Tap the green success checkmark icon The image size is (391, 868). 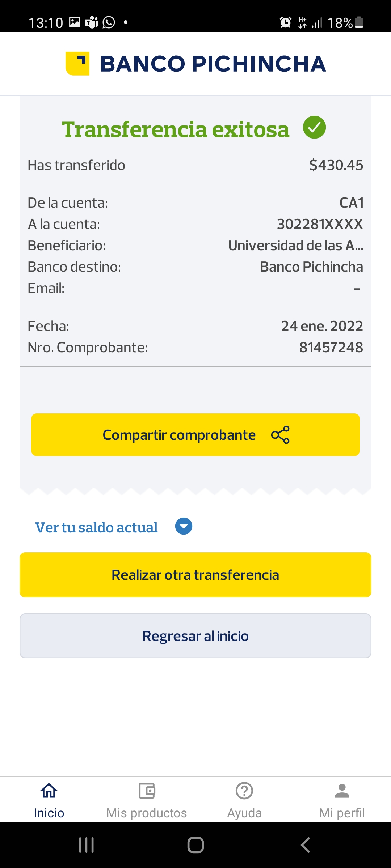point(314,127)
